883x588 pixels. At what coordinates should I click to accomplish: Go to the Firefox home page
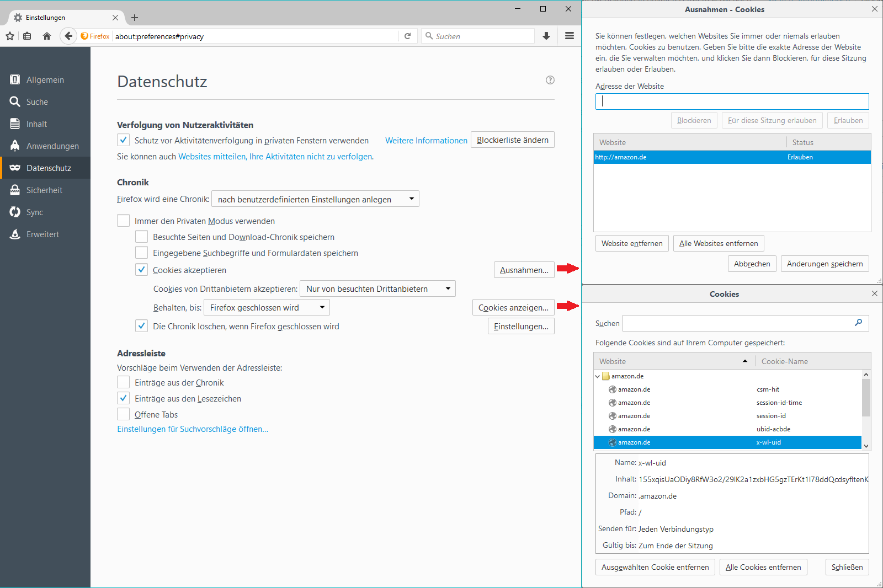(47, 36)
